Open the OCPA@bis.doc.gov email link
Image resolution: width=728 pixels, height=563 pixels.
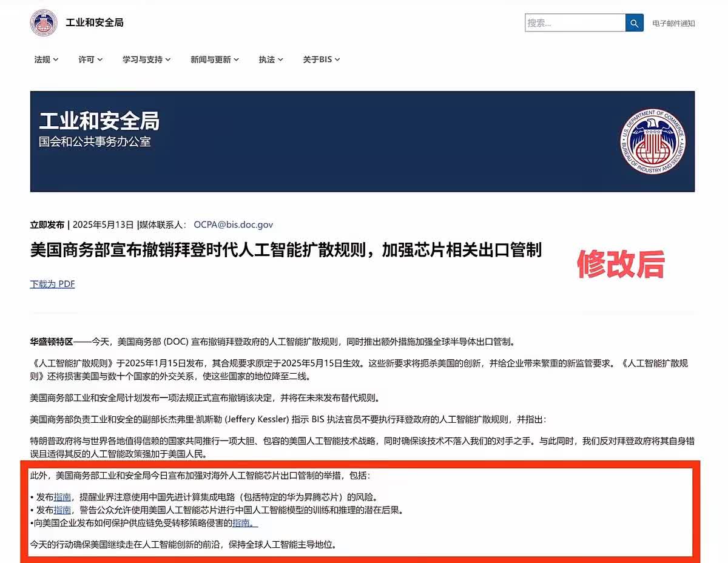pyautogui.click(x=234, y=224)
